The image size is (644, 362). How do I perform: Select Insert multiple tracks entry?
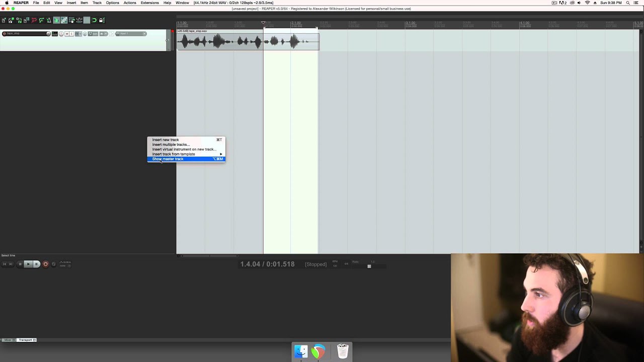[186, 144]
